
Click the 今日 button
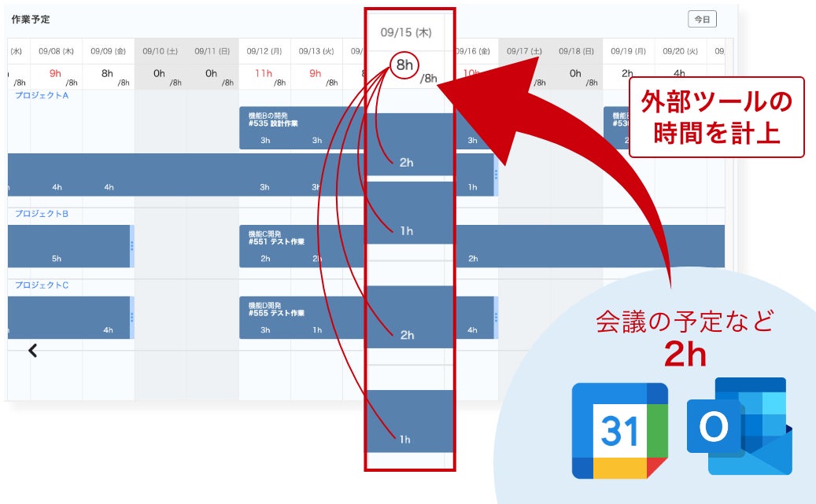[702, 19]
